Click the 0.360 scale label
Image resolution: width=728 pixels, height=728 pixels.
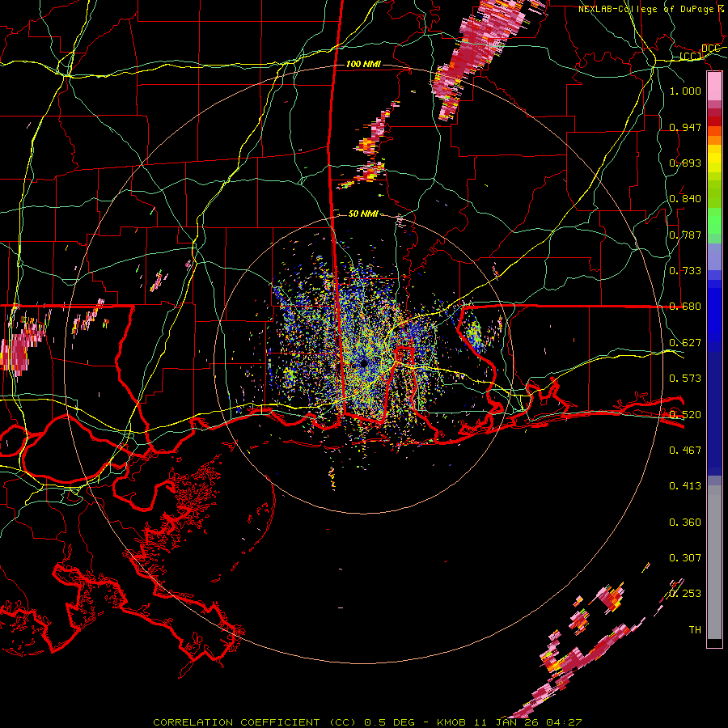click(685, 523)
